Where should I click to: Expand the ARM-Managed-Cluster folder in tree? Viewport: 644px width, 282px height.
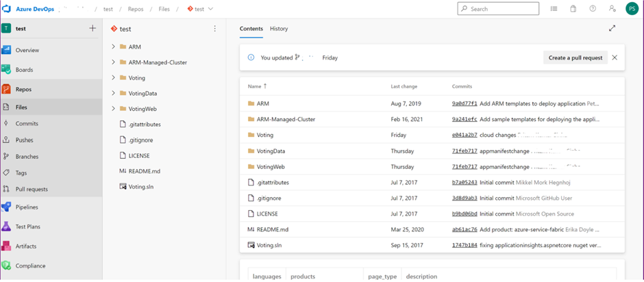(x=113, y=62)
